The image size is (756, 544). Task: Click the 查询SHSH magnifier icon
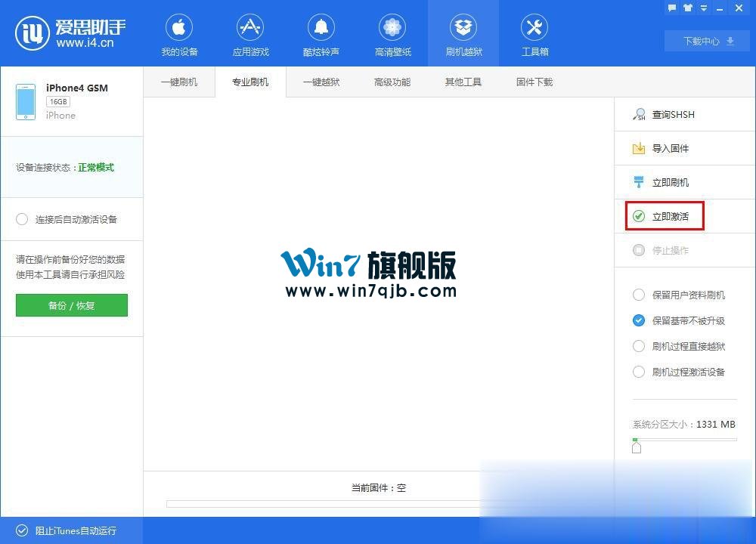[x=639, y=114]
